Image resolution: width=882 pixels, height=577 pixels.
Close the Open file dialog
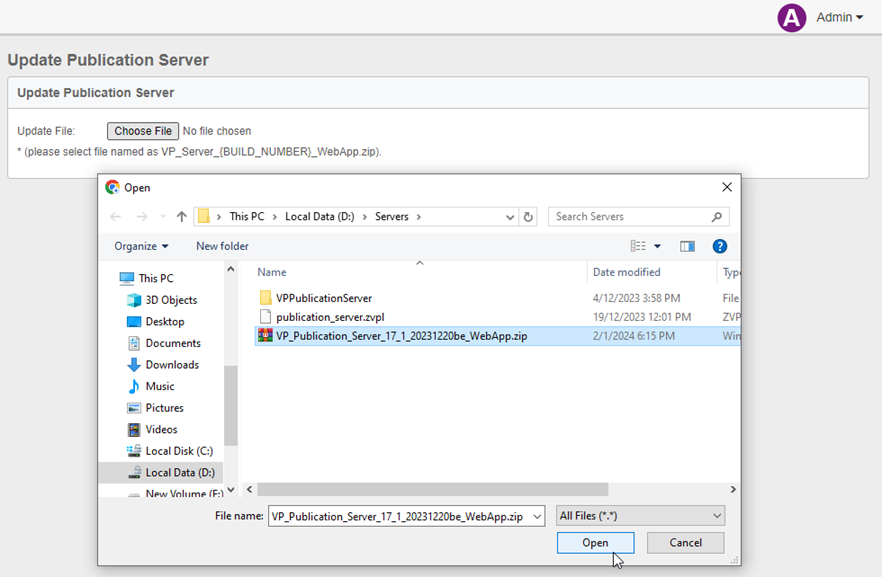727,187
